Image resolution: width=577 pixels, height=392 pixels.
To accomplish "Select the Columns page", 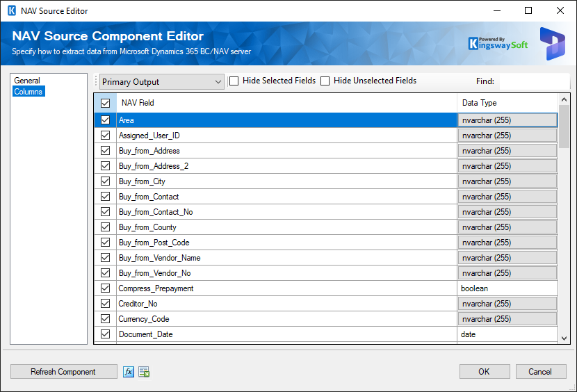I will click(x=29, y=92).
